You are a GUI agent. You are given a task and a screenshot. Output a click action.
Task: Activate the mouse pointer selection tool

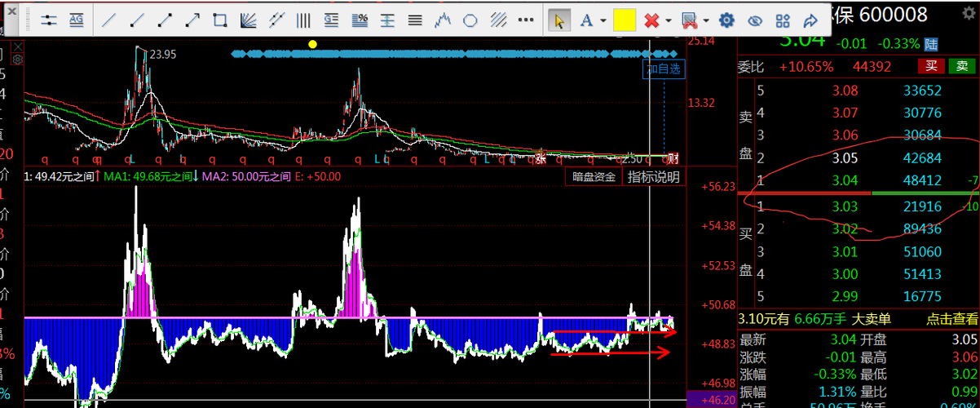[559, 20]
